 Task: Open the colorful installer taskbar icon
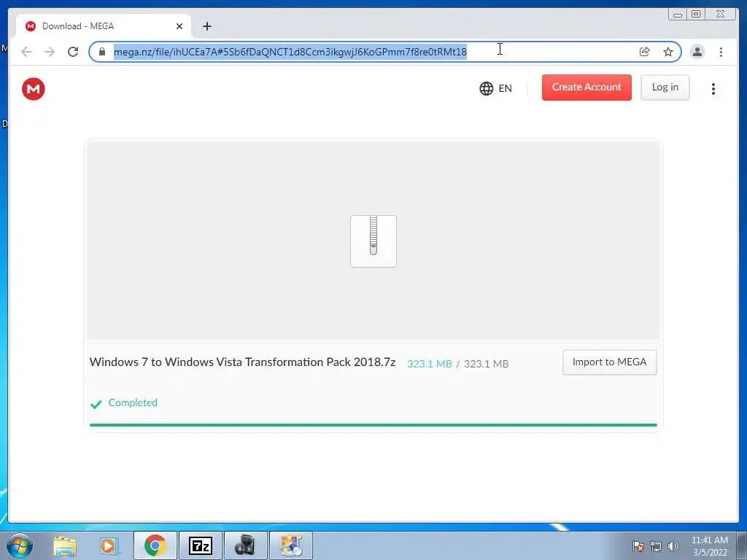coord(291,545)
